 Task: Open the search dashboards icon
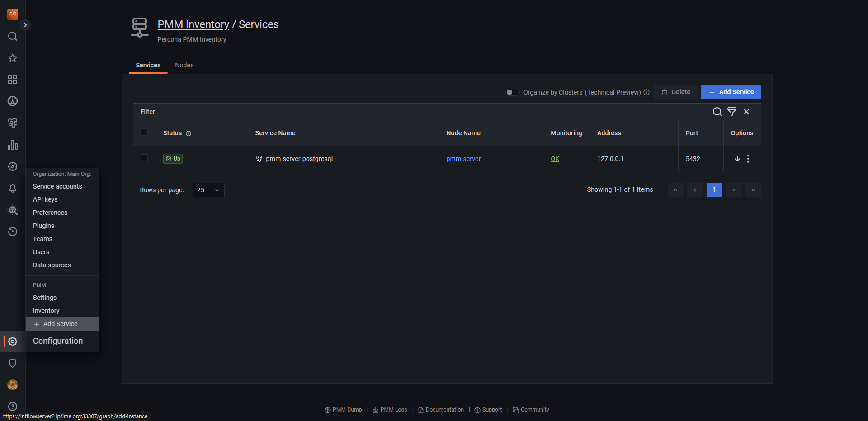[13, 36]
